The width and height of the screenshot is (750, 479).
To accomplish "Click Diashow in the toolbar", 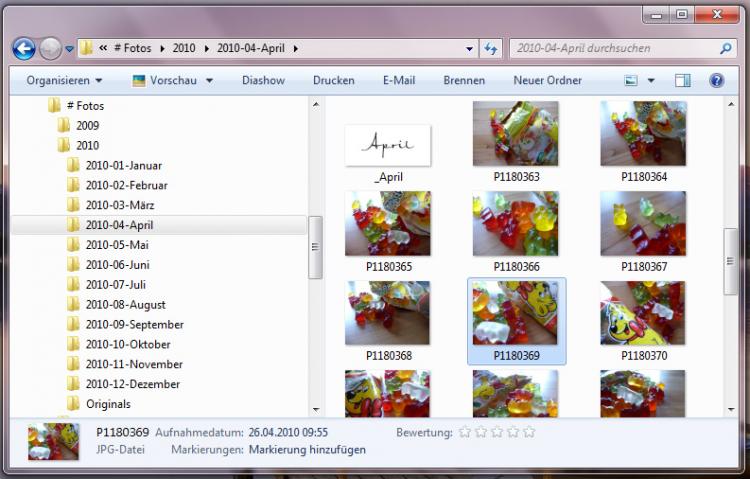I will [x=263, y=80].
